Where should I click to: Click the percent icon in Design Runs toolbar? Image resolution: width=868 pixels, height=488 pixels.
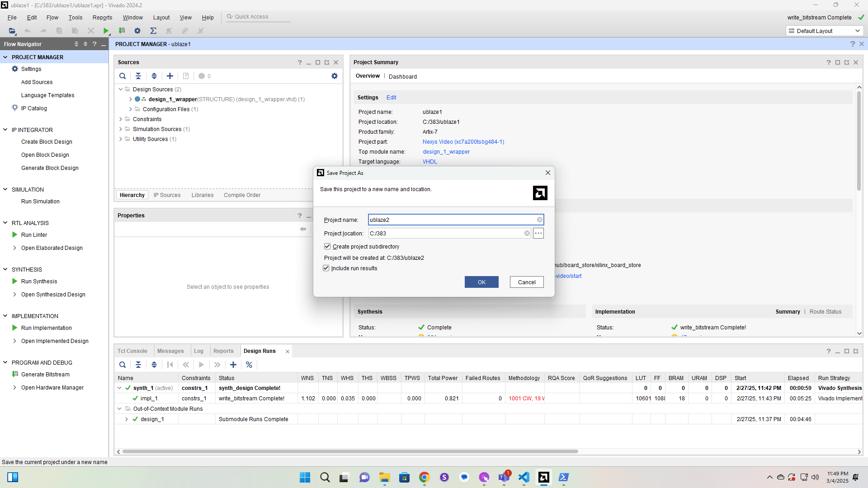pos(249,365)
